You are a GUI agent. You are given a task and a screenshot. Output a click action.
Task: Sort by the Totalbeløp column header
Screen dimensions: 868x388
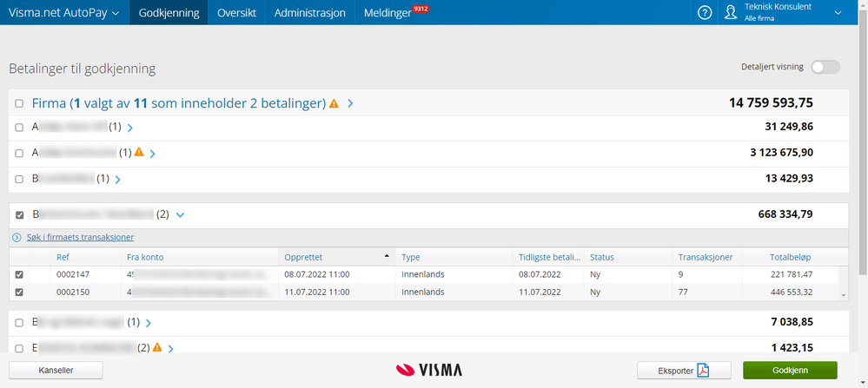tap(790, 257)
